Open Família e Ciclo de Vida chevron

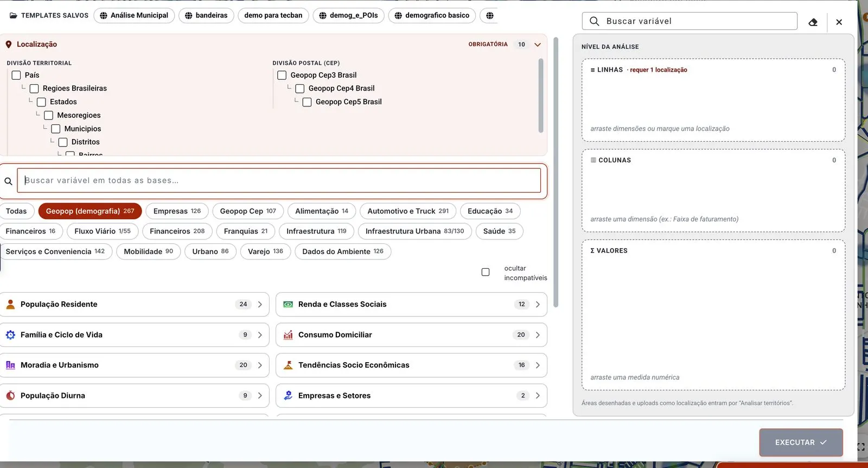click(260, 335)
